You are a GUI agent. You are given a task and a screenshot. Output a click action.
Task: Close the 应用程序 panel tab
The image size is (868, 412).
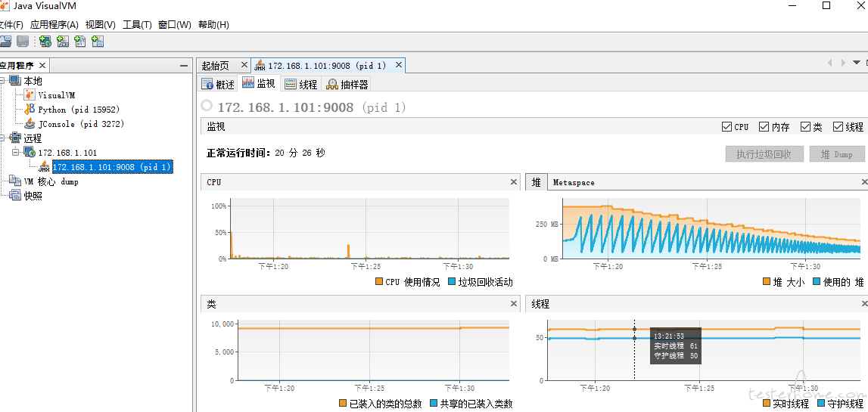click(42, 65)
